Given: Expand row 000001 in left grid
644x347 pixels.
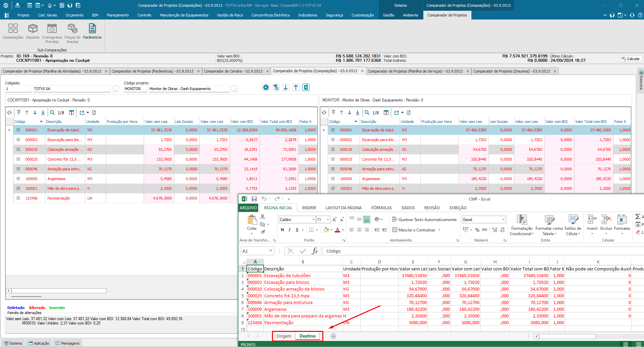Looking at the screenshot, I should point(18,130).
